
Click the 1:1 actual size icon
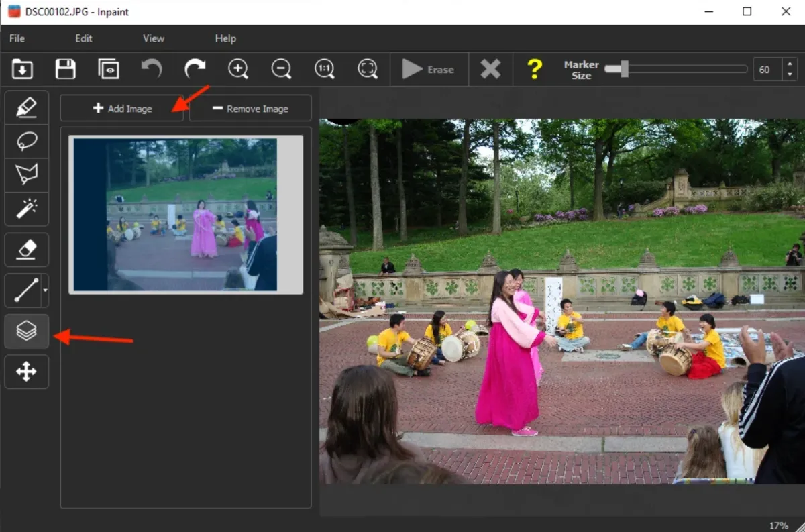[x=324, y=69]
